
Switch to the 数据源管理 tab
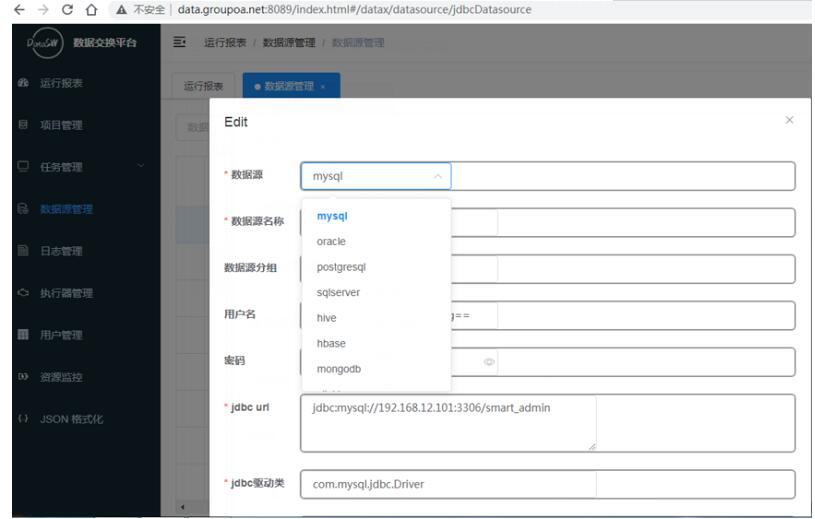(x=291, y=86)
